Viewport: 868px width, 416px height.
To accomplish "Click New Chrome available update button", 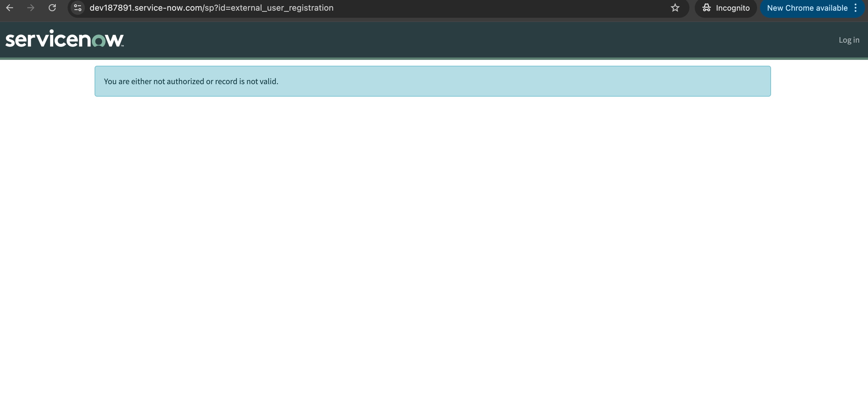I will pyautogui.click(x=807, y=8).
